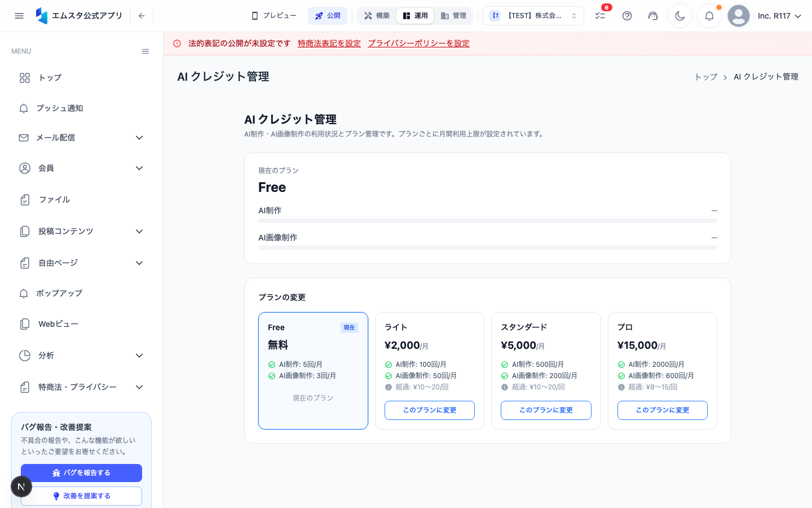Screen dimensions: 812x508
Task: Change to the プロ plan
Action: click(x=663, y=410)
